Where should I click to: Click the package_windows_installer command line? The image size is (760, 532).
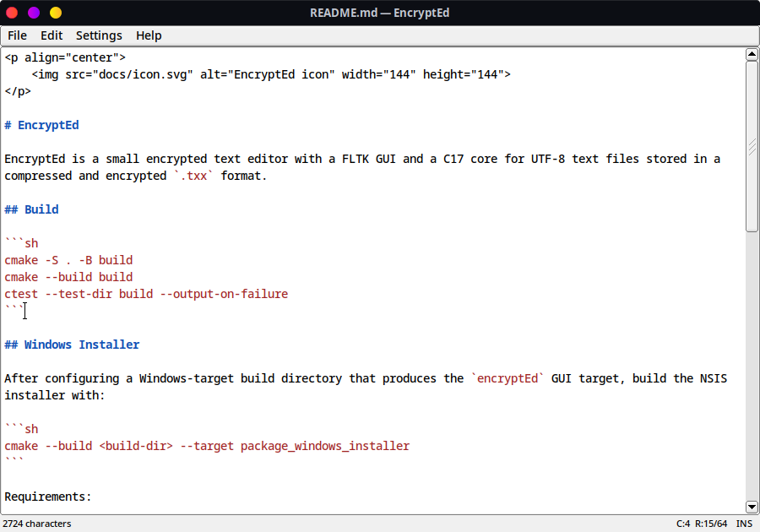tap(207, 446)
